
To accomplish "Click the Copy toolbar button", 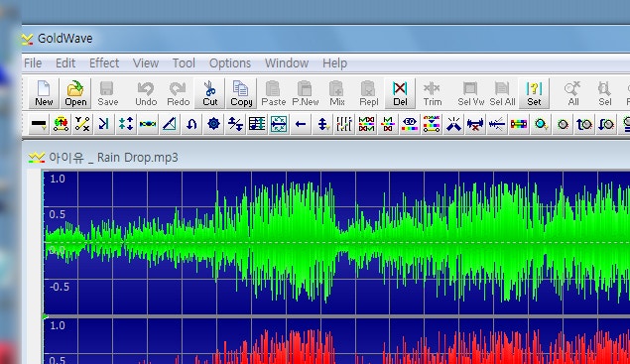I will pos(241,93).
